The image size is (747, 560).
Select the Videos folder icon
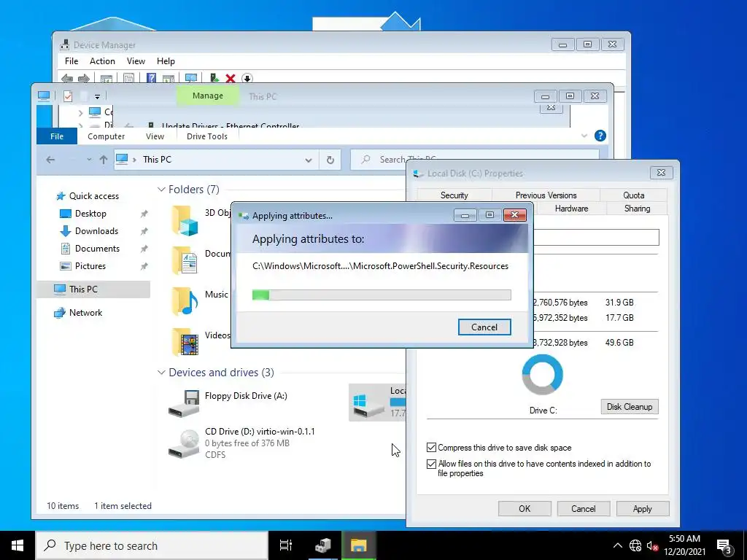tap(185, 342)
